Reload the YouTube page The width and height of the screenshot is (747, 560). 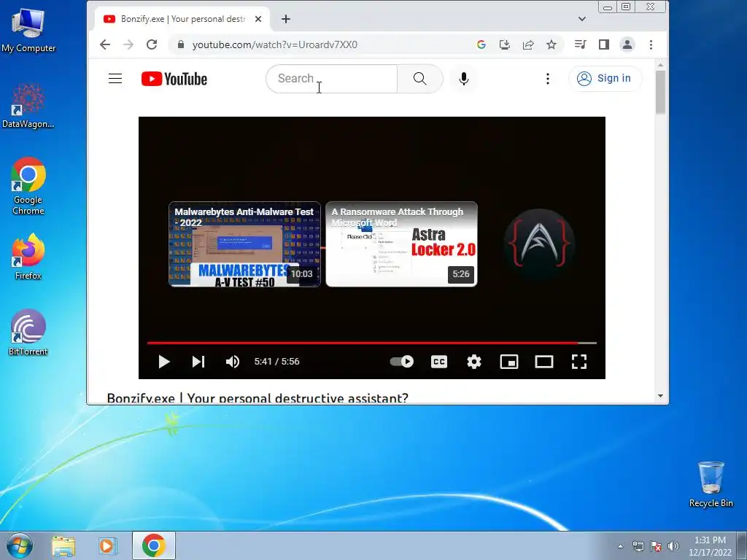coord(152,44)
